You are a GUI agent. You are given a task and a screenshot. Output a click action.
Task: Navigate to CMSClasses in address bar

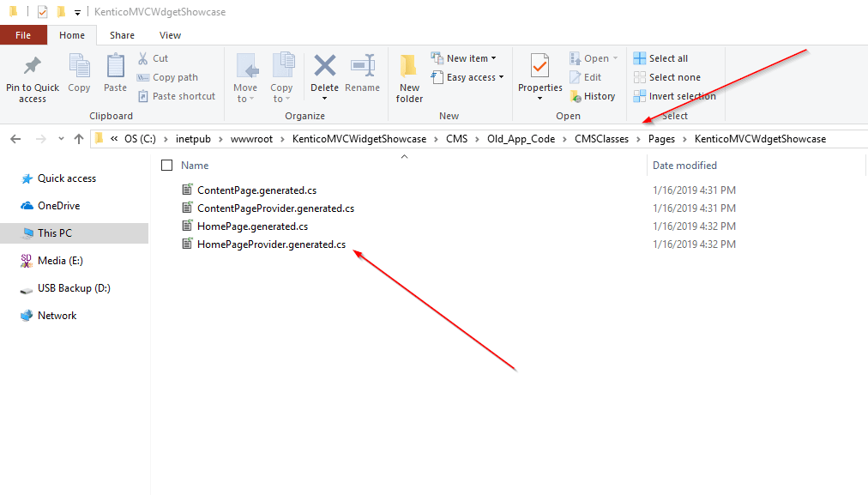(602, 139)
